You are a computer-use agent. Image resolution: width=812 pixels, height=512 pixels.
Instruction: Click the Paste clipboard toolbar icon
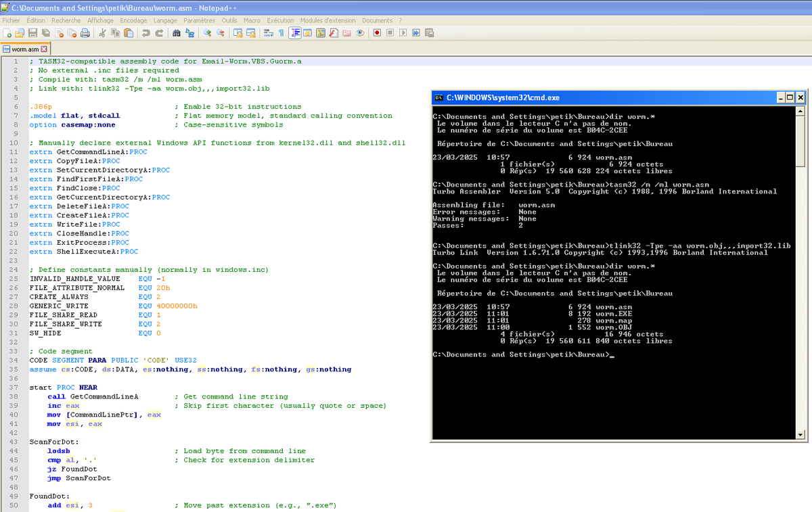coord(128,32)
